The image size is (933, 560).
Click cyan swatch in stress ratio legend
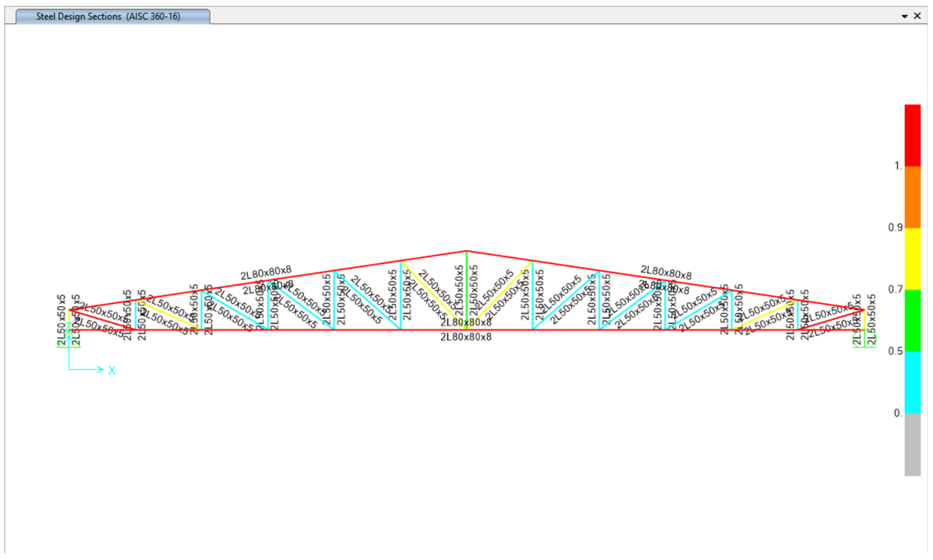[912, 382]
